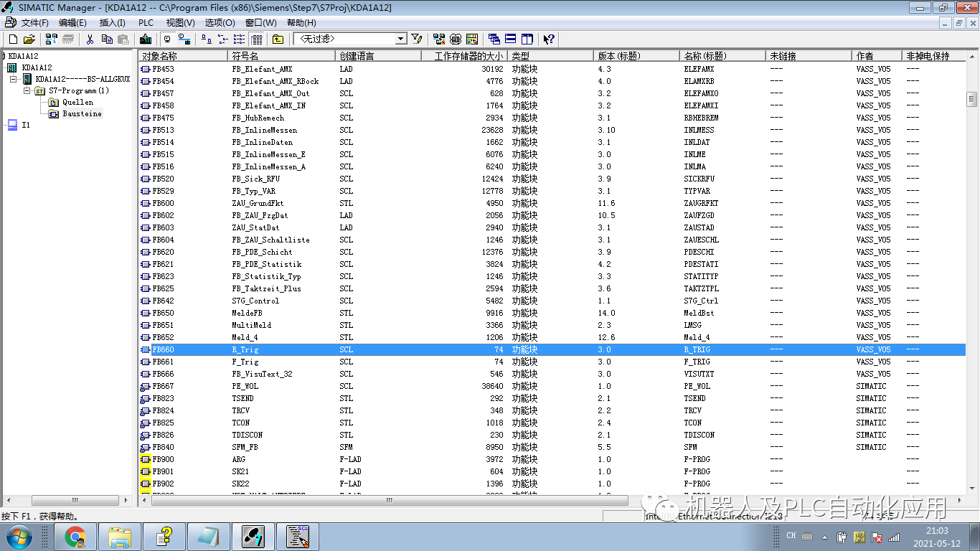The width and height of the screenshot is (980, 551).
Task: Open the Windows Start menu
Action: click(19, 536)
